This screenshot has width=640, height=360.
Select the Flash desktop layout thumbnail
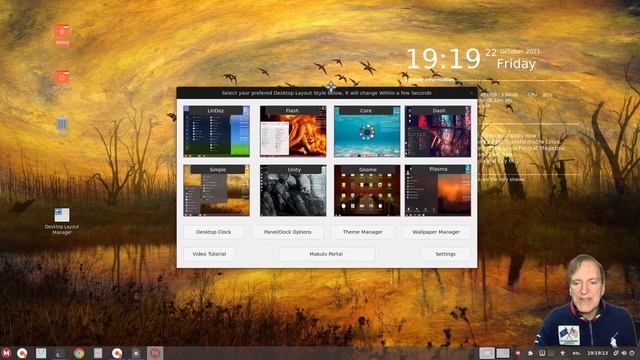pos(293,131)
